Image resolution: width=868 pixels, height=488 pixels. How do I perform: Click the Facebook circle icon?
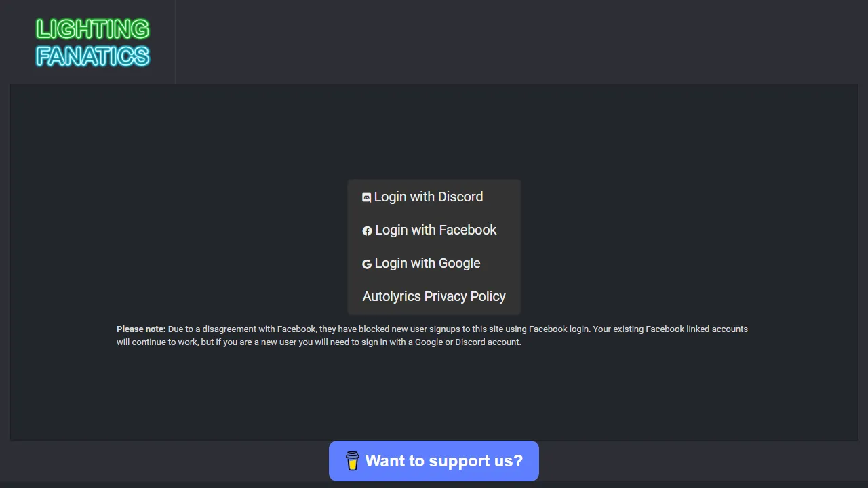367,230
